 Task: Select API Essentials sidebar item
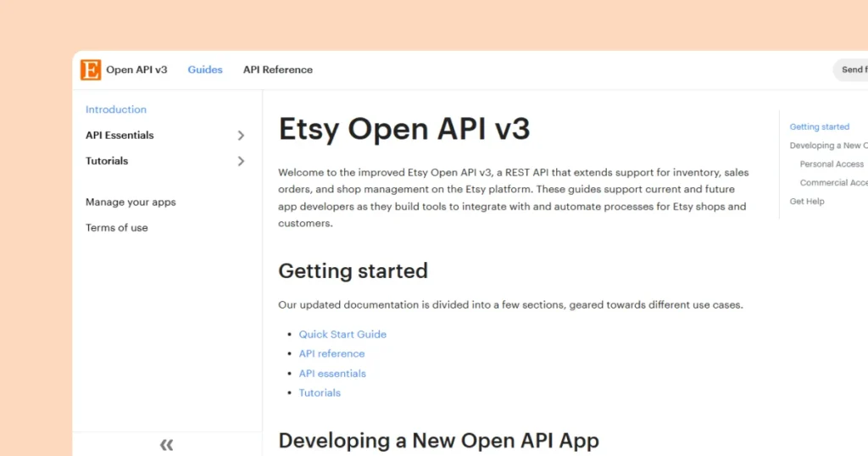pyautogui.click(x=120, y=135)
